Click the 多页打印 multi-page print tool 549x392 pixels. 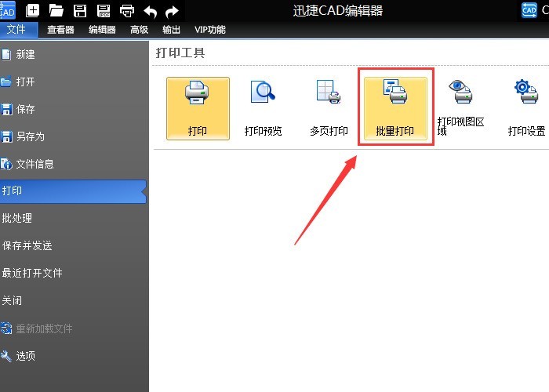329,108
